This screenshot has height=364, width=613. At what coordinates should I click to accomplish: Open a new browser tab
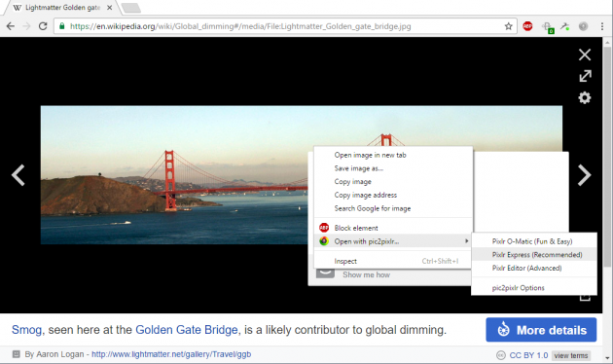coord(131,8)
